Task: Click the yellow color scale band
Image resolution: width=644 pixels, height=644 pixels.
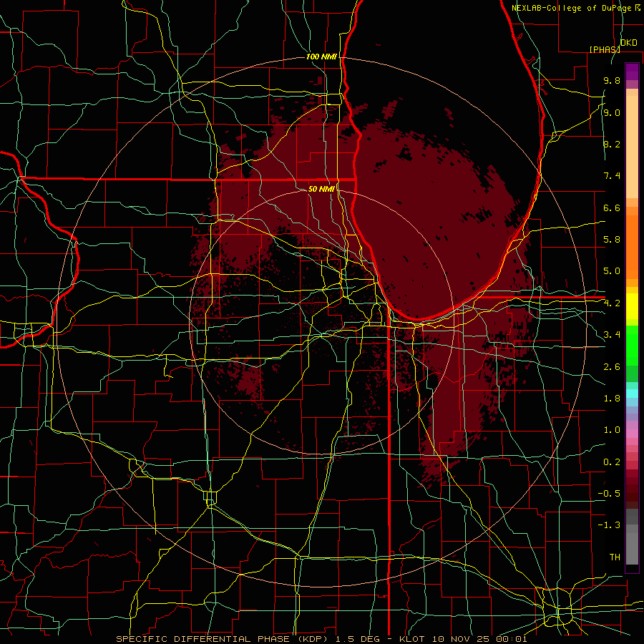Action: click(x=632, y=306)
